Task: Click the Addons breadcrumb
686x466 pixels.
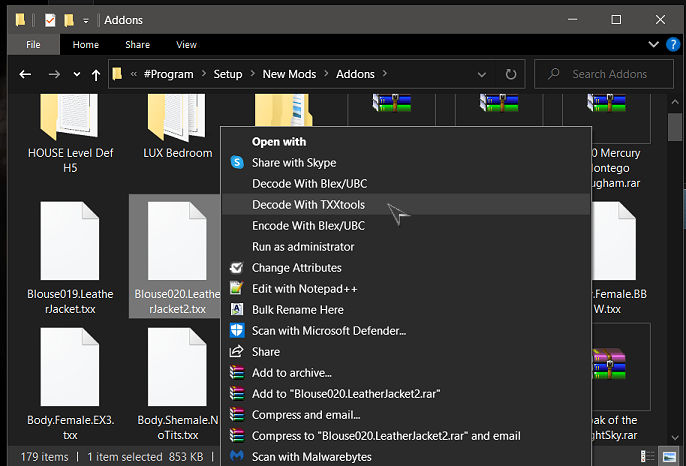Action: pyautogui.click(x=355, y=74)
